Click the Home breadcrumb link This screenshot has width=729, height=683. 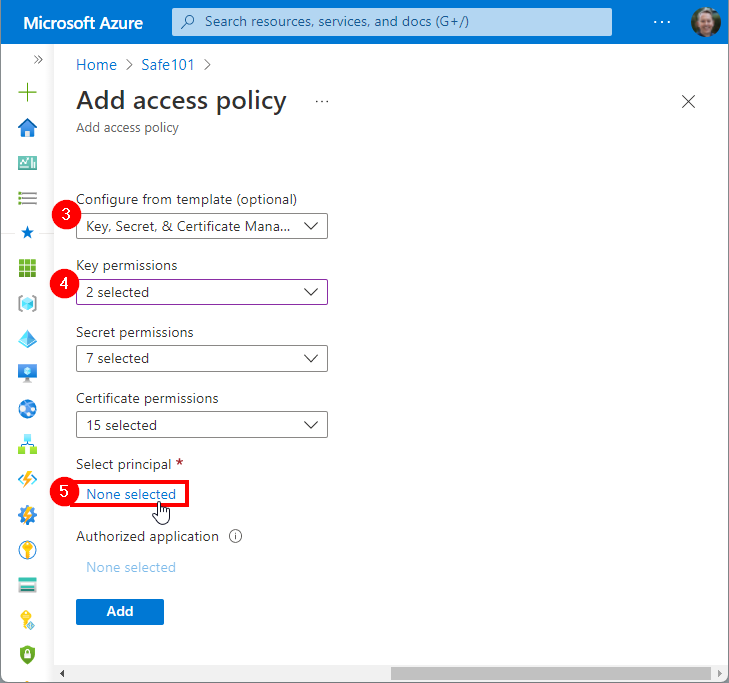point(96,65)
